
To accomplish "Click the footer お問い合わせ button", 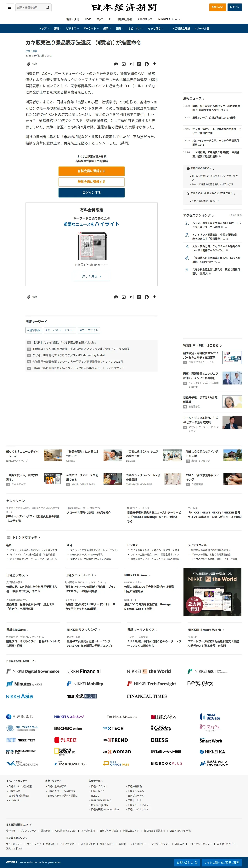I will (187, 862).
